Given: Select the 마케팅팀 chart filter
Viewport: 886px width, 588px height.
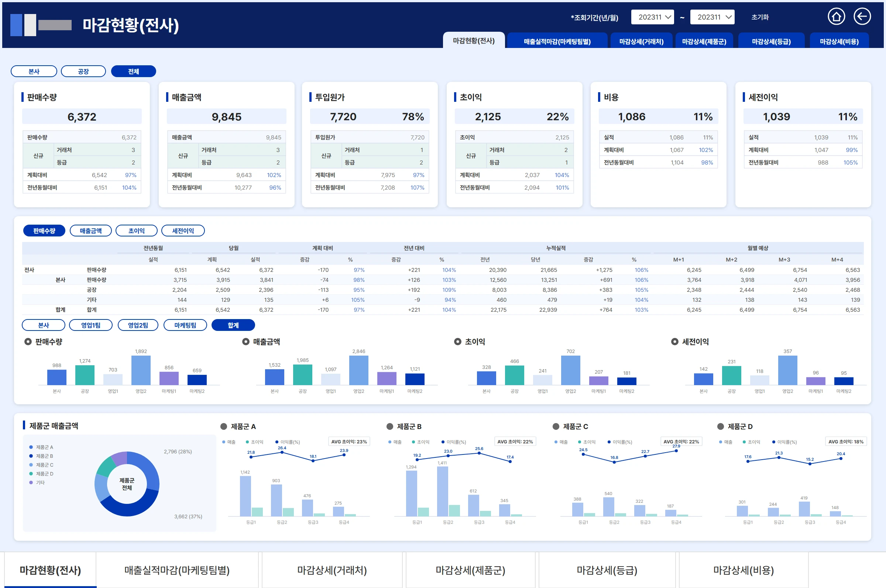Looking at the screenshot, I should (185, 325).
